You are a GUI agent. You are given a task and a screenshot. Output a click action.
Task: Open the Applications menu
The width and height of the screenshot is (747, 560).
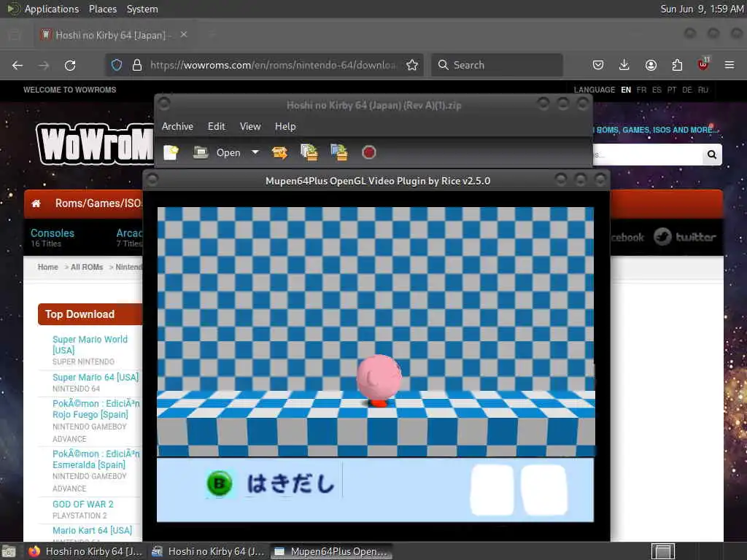52,9
